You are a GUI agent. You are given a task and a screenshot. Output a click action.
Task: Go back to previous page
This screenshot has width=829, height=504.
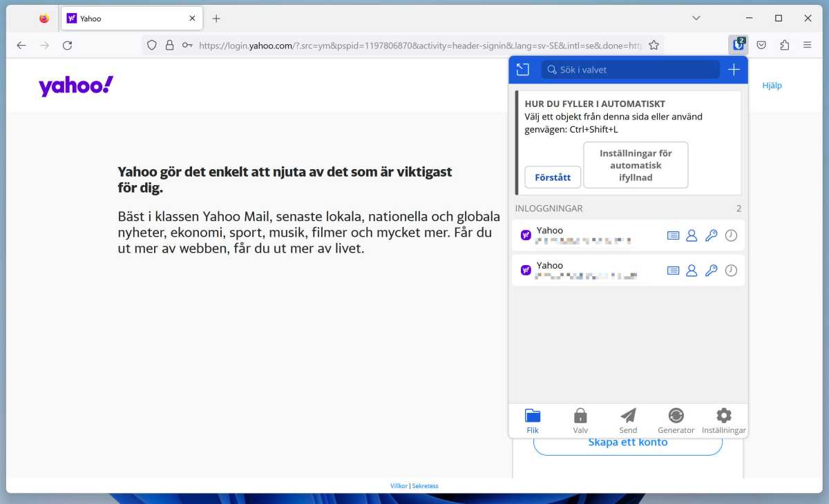(21, 45)
